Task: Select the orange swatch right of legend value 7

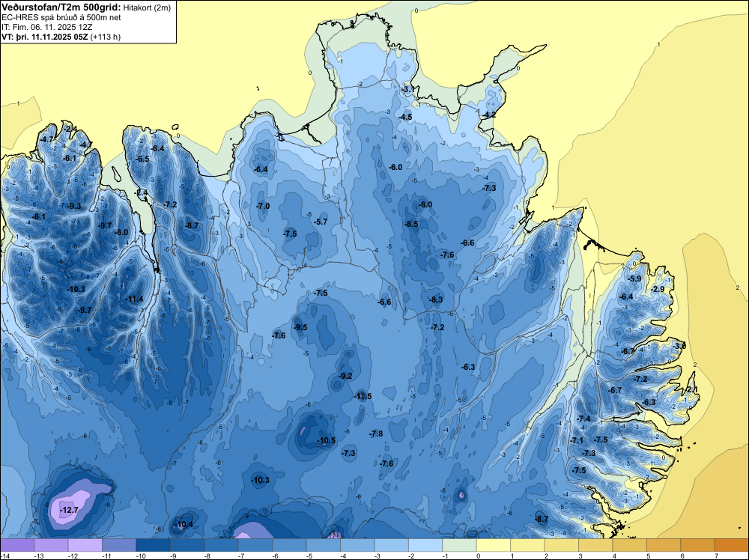Action: (731, 545)
